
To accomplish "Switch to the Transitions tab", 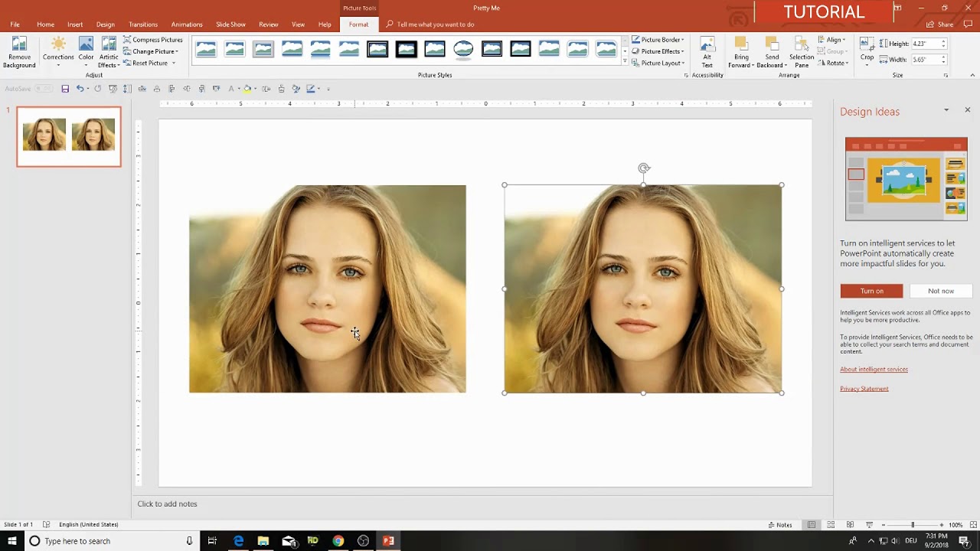I will pos(143,24).
